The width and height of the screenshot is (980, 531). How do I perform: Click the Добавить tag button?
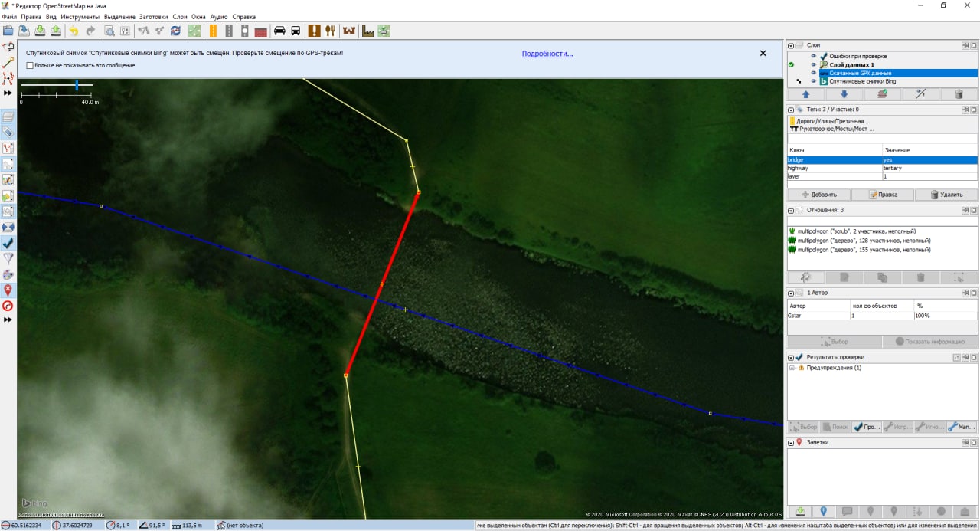[819, 195]
